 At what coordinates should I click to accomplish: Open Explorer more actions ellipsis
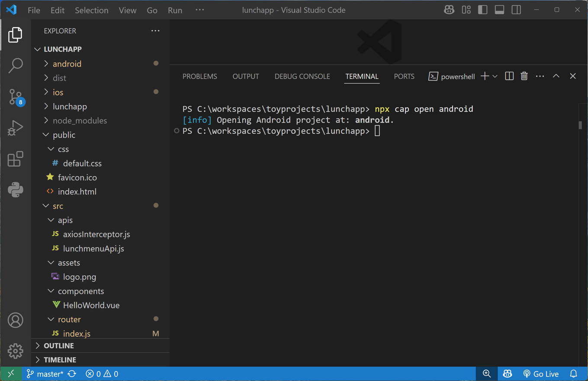(x=155, y=31)
